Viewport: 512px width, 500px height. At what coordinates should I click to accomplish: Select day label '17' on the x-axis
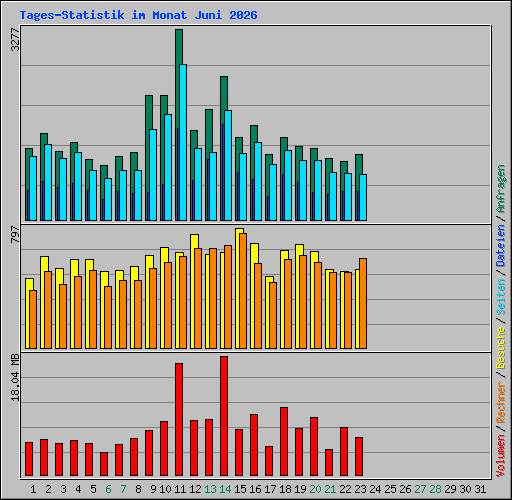[x=270, y=489]
